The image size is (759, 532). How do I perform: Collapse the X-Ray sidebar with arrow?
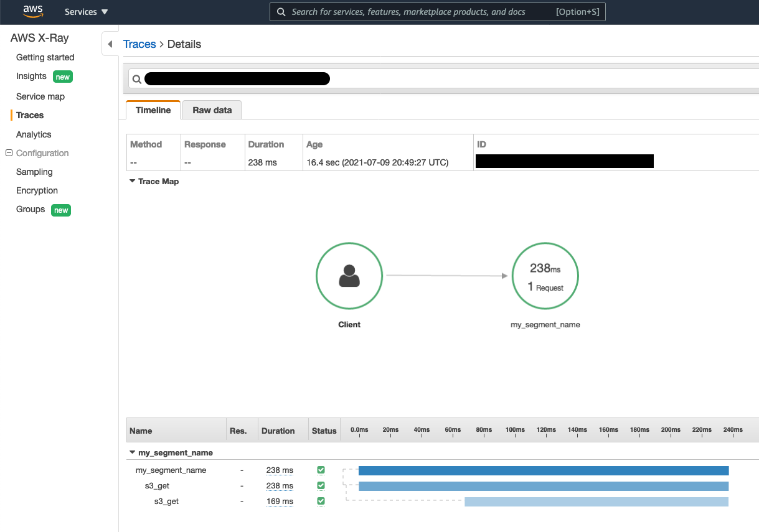pyautogui.click(x=110, y=44)
